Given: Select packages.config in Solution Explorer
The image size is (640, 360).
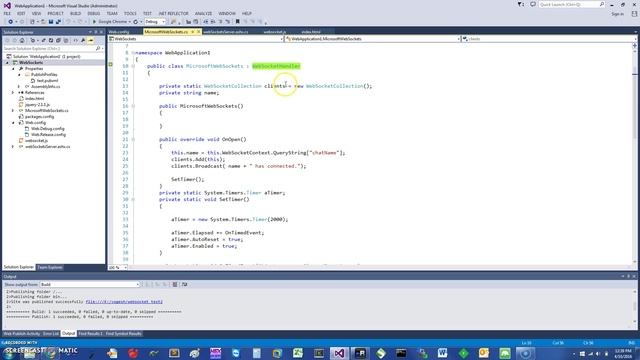Looking at the screenshot, I should pyautogui.click(x=39, y=116).
